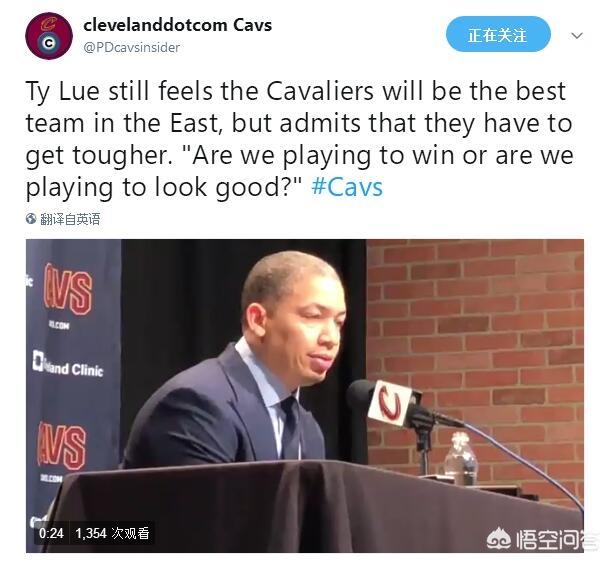Click the lower Cavs logo on the backdrop

[62, 447]
